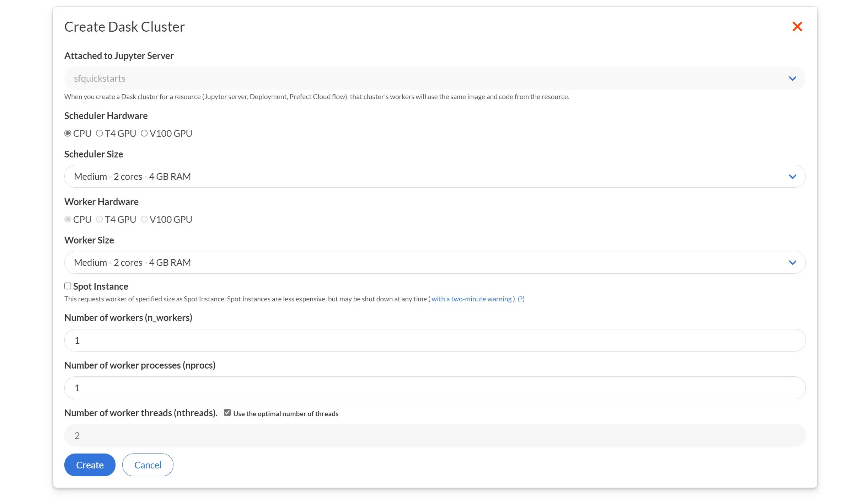Select T4 GPU for Worker Hardware
Image resolution: width=868 pixels, height=499 pixels.
click(100, 219)
